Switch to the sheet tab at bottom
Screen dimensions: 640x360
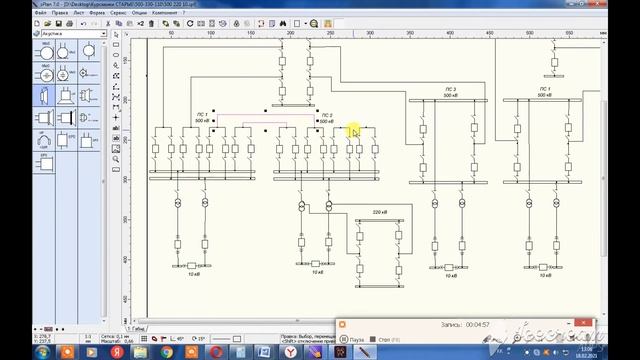pos(136,329)
